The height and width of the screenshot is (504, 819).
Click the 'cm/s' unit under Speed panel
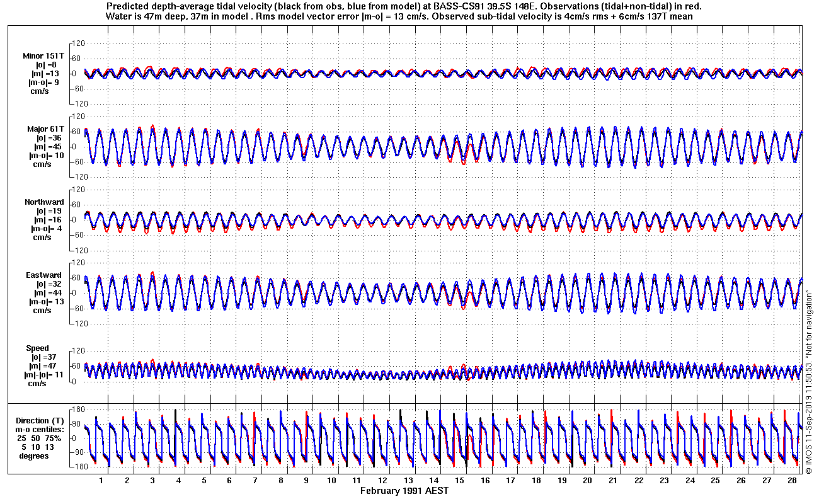tap(38, 384)
